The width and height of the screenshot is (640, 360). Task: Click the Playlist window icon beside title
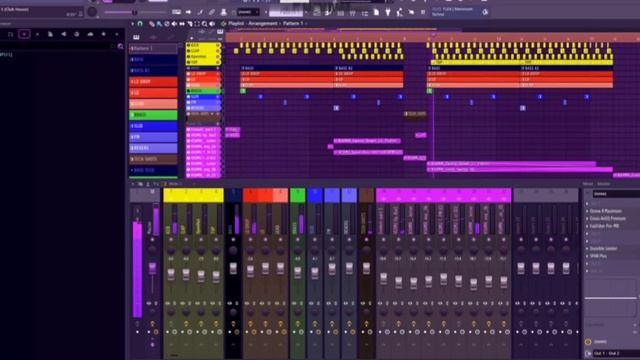[x=223, y=24]
